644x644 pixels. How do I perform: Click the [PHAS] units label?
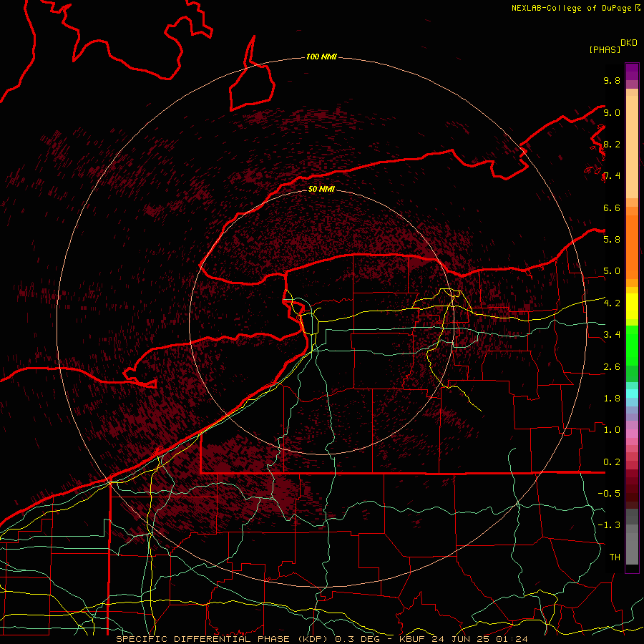pos(605,50)
